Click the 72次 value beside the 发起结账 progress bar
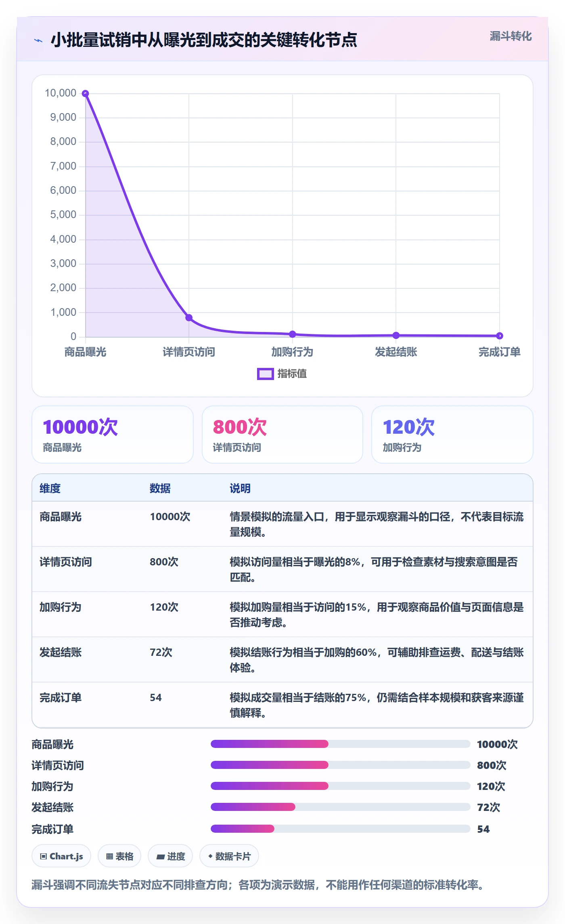 pyautogui.click(x=488, y=807)
